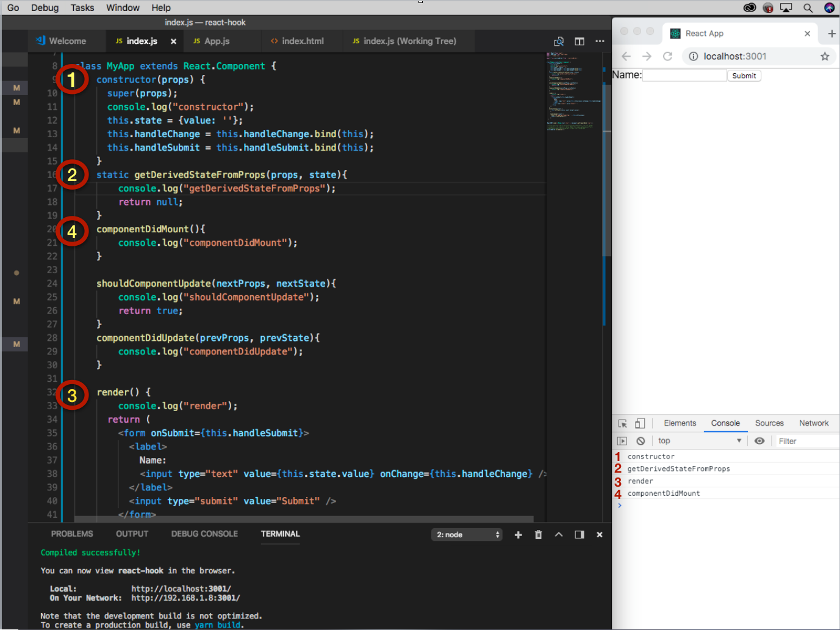This screenshot has width=840, height=630.
Task: Show the console sidebar in DevTools
Action: pos(622,440)
